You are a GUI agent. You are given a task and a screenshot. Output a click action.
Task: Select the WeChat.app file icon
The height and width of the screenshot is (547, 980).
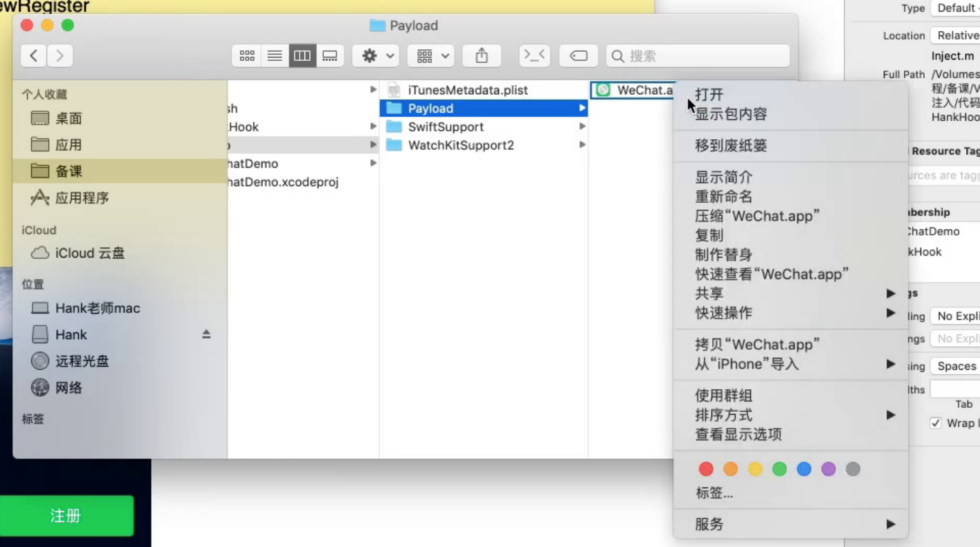[x=603, y=90]
